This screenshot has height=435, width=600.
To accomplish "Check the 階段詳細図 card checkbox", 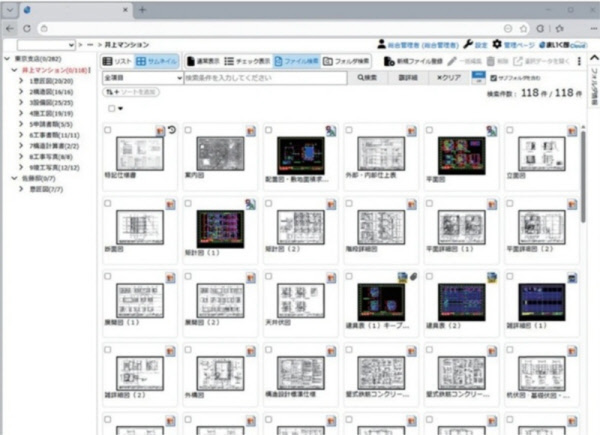I will pyautogui.click(x=349, y=204).
